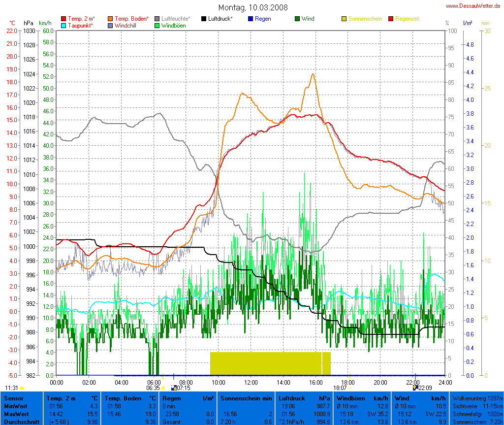504x425 pixels.
Task: Click the red Temp. 2 m legend swatch
Action: (x=63, y=19)
